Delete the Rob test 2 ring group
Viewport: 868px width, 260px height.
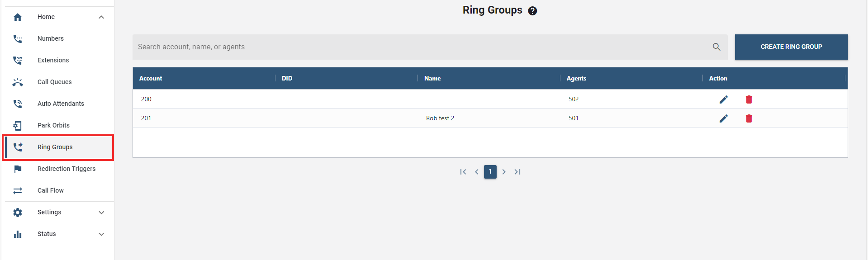[x=749, y=118]
